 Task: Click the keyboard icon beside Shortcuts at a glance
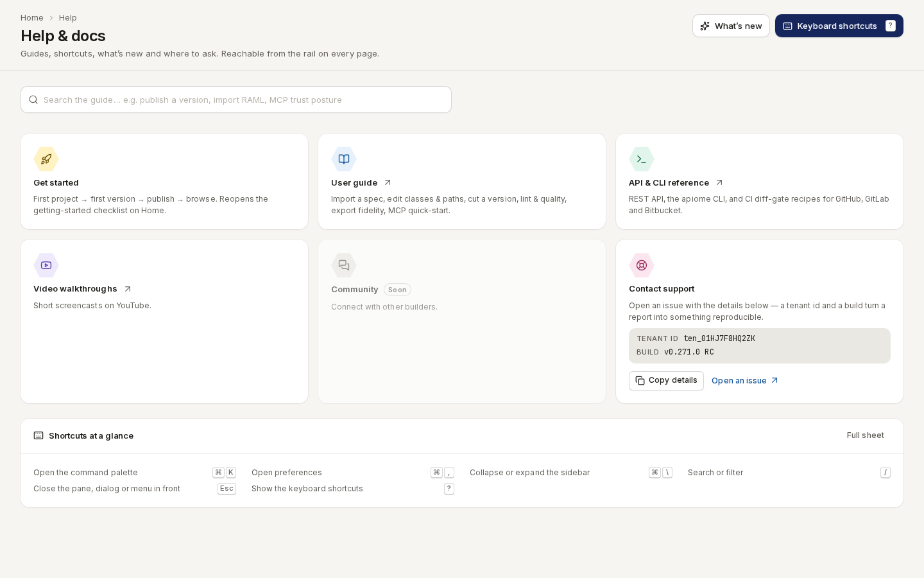pyautogui.click(x=38, y=435)
